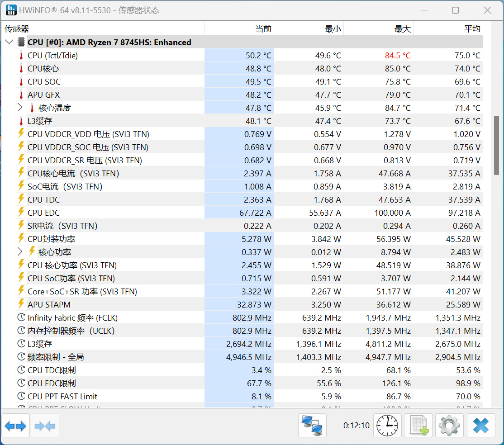Click the collapse-columns light blue arrows button
504x445 pixels.
[x=45, y=426]
